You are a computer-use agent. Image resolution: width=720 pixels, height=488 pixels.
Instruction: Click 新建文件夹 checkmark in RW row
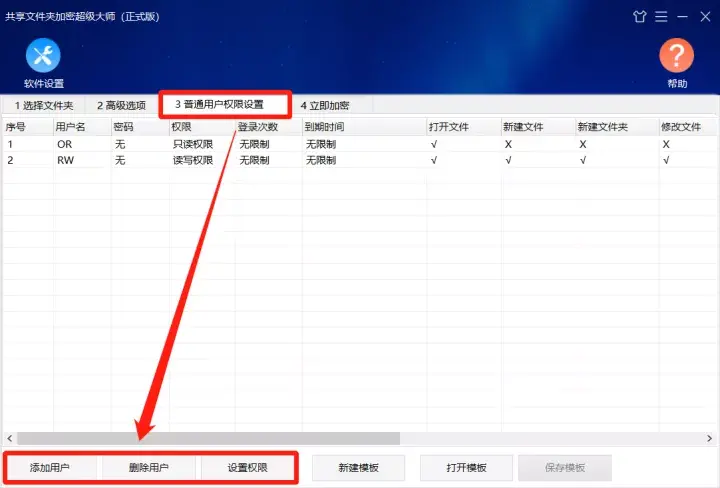(583, 160)
